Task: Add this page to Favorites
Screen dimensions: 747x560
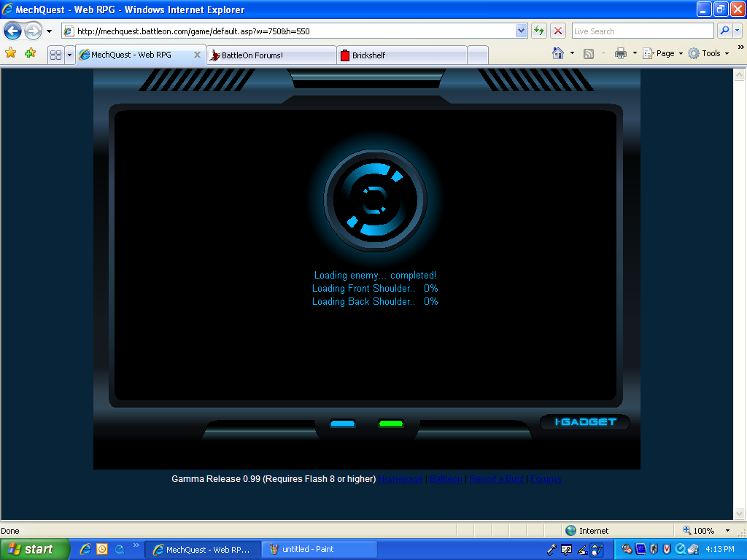Action: click(28, 53)
